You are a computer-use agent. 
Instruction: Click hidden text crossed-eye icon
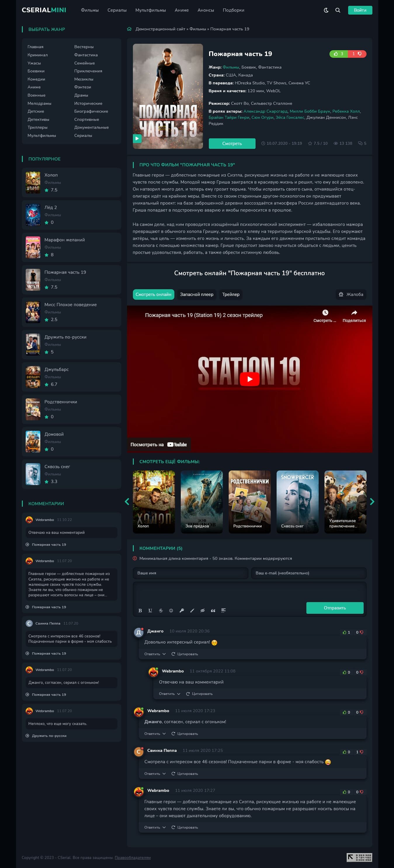click(202, 611)
